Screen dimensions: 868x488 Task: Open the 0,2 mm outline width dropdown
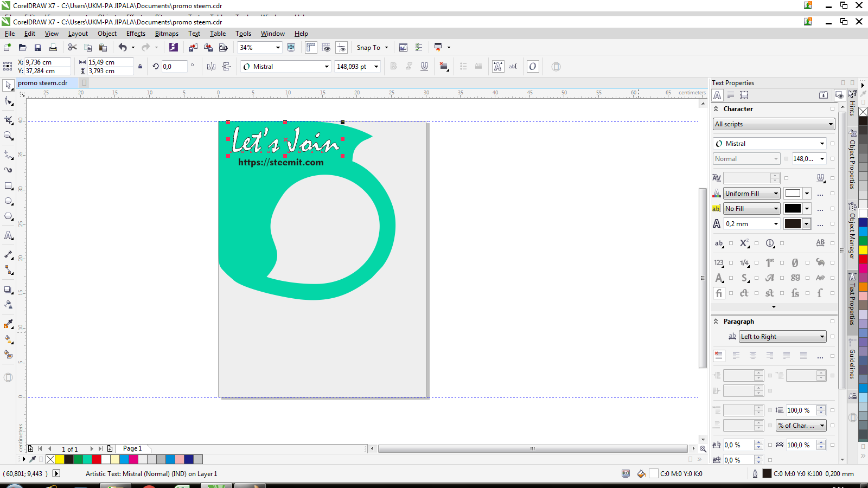tap(776, 224)
